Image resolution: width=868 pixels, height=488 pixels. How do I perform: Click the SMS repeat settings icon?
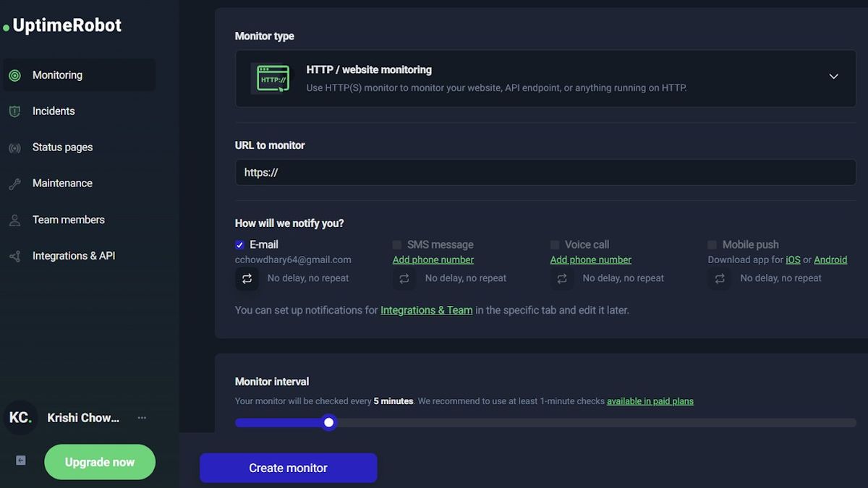pyautogui.click(x=404, y=278)
